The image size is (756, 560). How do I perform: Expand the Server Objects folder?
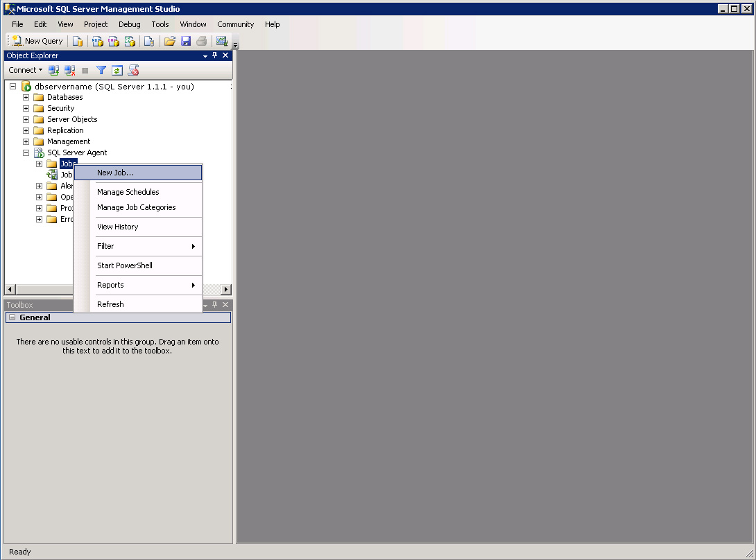26,119
